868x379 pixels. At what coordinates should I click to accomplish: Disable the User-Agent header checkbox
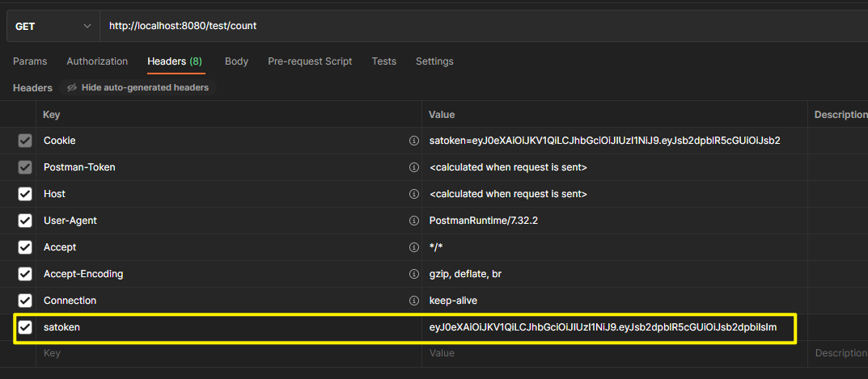(x=25, y=221)
